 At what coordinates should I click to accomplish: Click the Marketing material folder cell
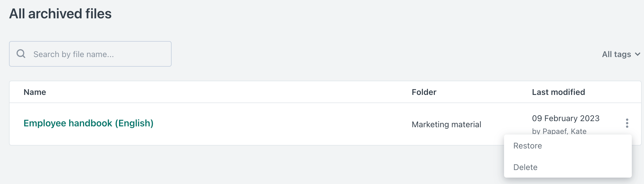point(446,124)
